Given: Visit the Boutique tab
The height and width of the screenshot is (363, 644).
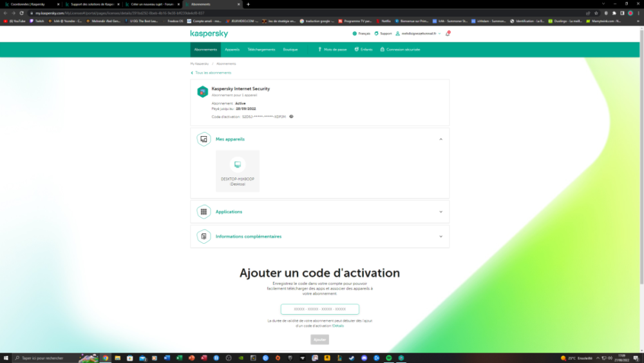Looking at the screenshot, I should click(x=290, y=50).
